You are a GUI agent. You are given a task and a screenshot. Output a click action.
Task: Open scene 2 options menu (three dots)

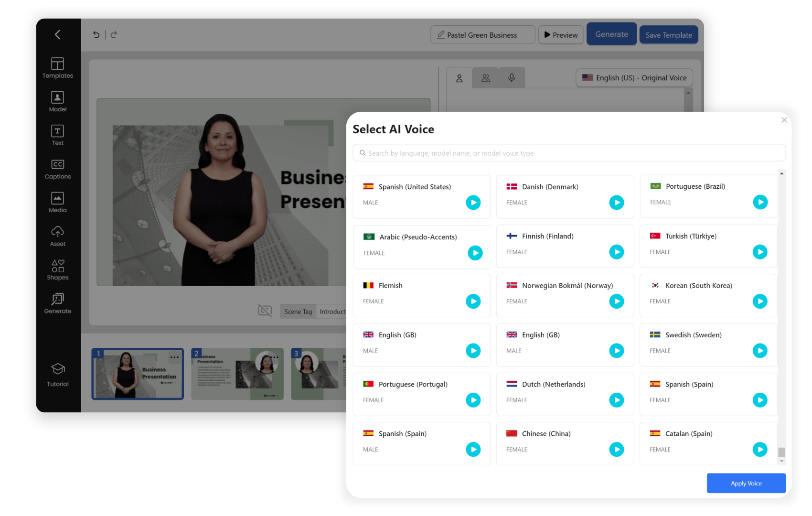274,357
